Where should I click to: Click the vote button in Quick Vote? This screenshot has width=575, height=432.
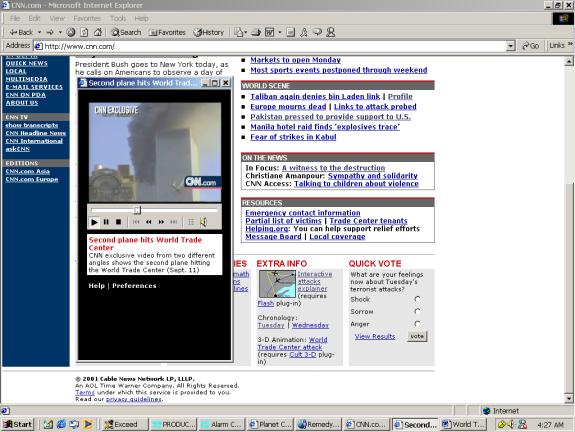pyautogui.click(x=417, y=336)
